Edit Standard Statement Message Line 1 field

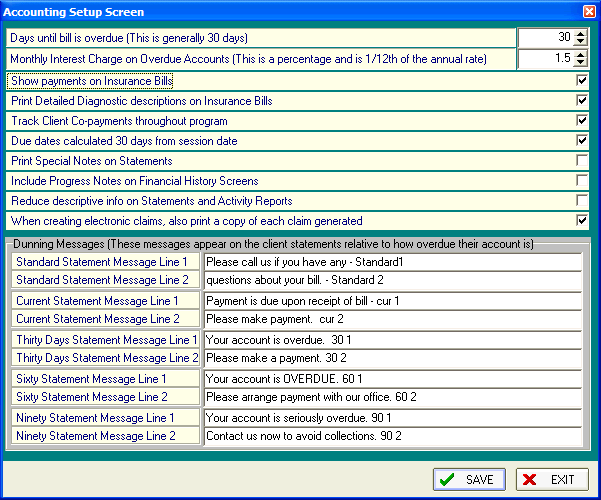392,262
